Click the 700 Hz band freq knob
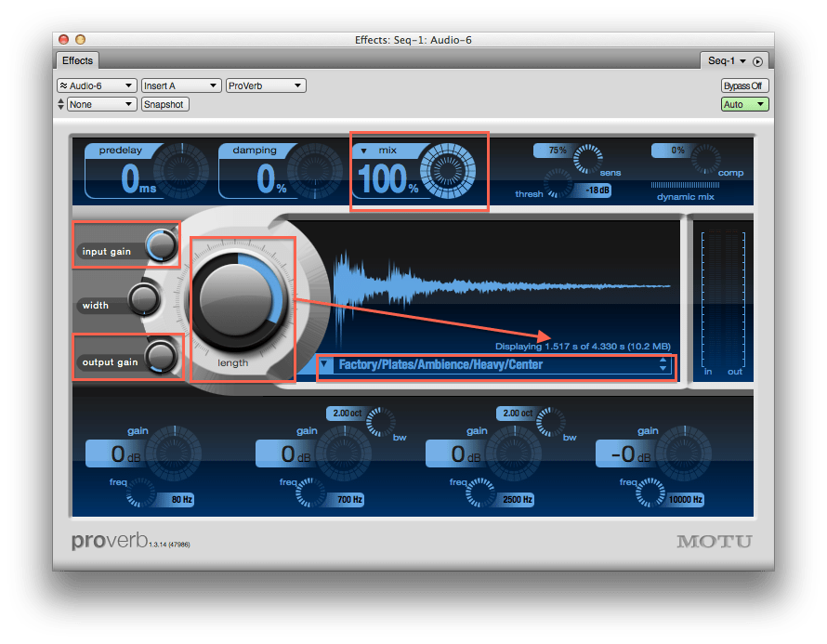Viewport: 827px width, 644px height. pyautogui.click(x=310, y=493)
